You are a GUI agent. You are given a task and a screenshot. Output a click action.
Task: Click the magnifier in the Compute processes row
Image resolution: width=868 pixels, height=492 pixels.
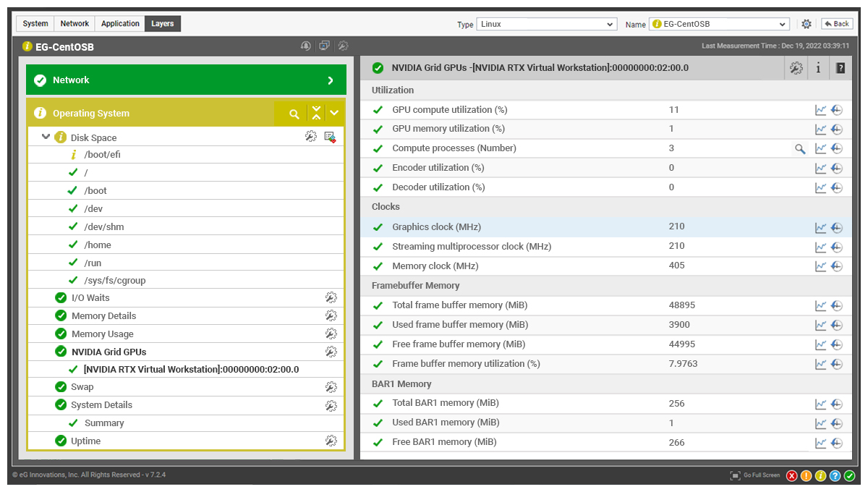(800, 148)
